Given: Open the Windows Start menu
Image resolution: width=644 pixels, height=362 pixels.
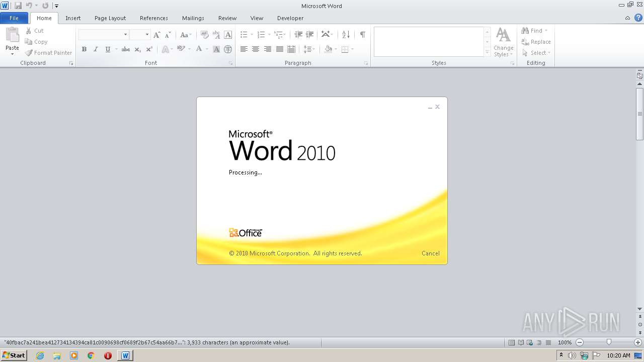Looking at the screenshot, I should tap(14, 355).
